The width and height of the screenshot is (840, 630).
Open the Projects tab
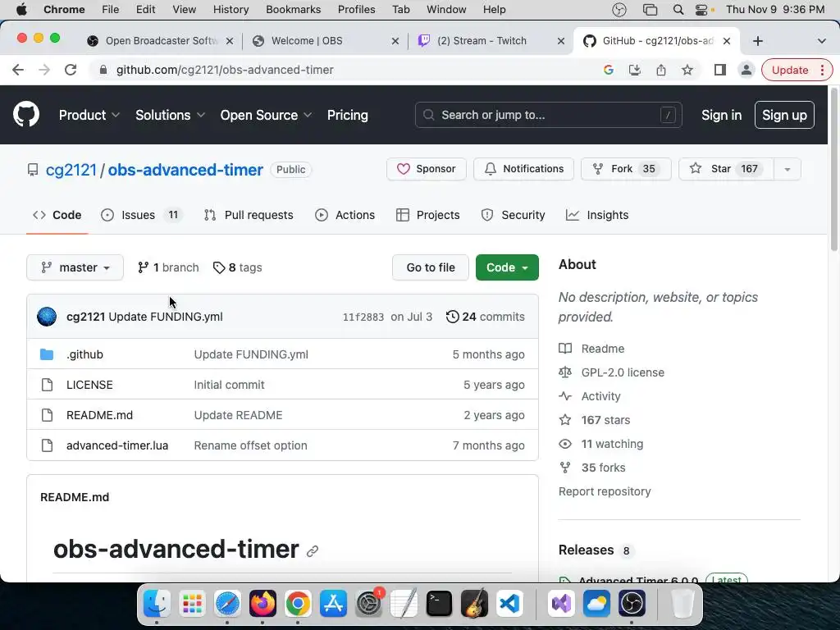[427, 215]
